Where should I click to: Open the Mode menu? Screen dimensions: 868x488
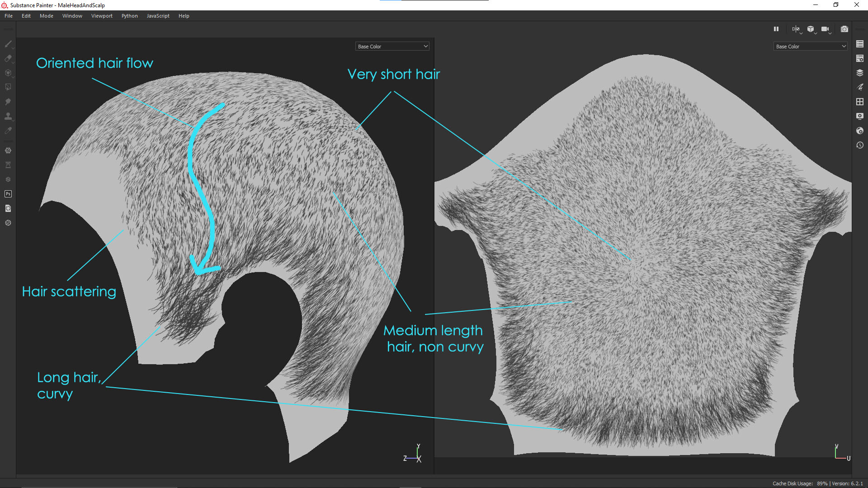point(47,16)
